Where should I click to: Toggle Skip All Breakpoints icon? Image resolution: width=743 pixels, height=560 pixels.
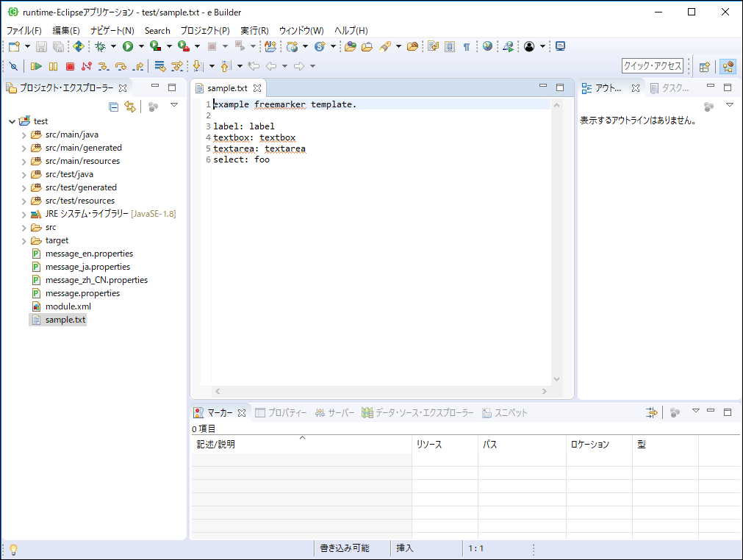pyautogui.click(x=13, y=66)
